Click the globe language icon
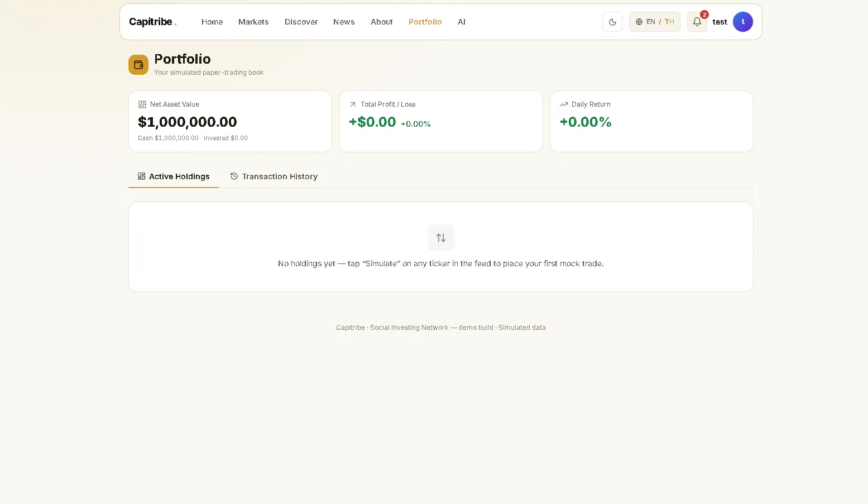The width and height of the screenshot is (868, 504). pyautogui.click(x=639, y=22)
